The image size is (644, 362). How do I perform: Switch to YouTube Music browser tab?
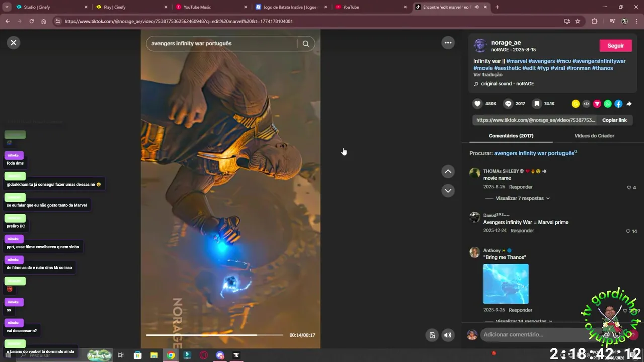click(x=211, y=7)
